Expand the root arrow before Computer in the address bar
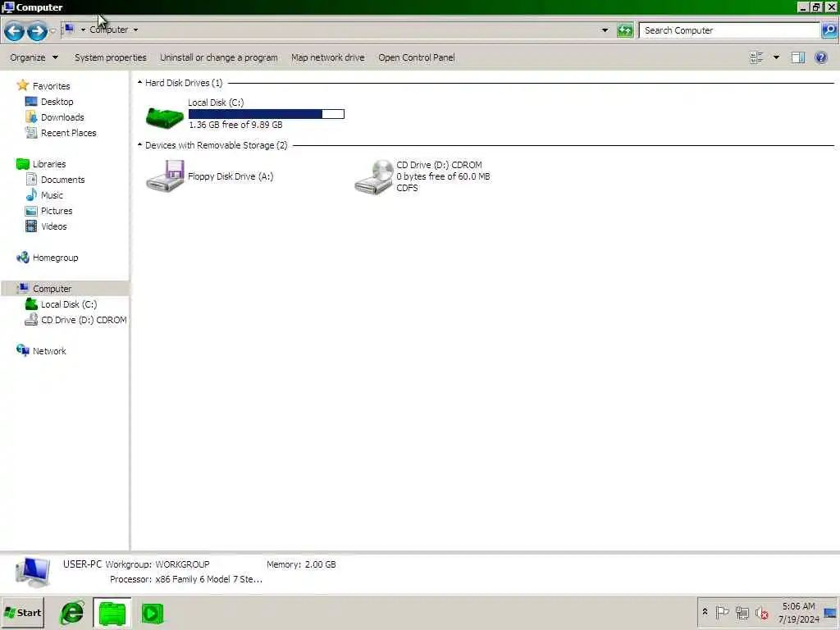This screenshot has width=840, height=630. coord(83,30)
